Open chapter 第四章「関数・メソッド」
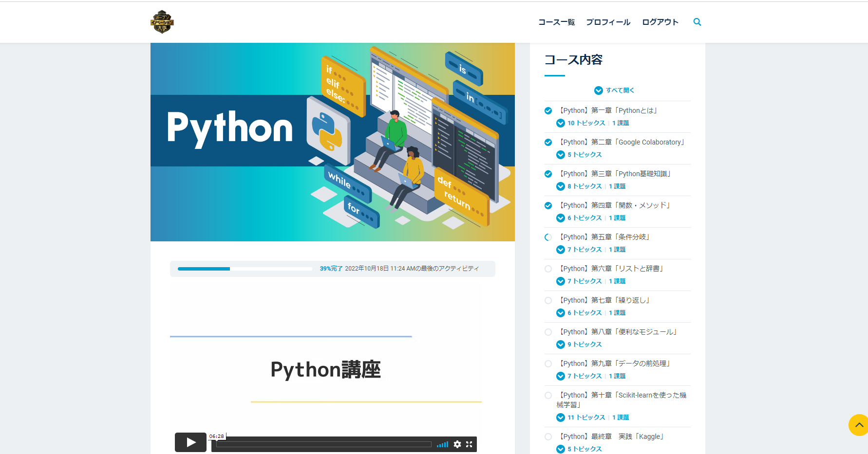Screen dimensions: 868x454 click(x=615, y=205)
